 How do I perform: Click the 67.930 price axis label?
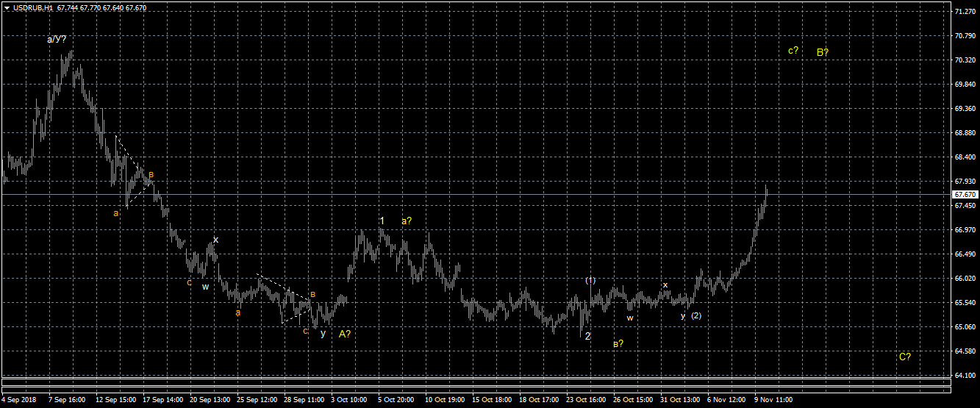point(965,182)
